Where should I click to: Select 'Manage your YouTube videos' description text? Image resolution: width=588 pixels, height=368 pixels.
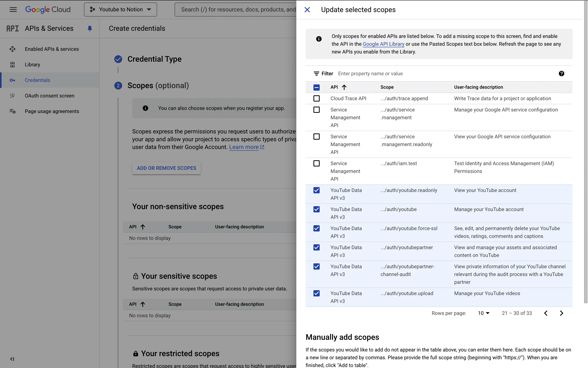click(487, 293)
